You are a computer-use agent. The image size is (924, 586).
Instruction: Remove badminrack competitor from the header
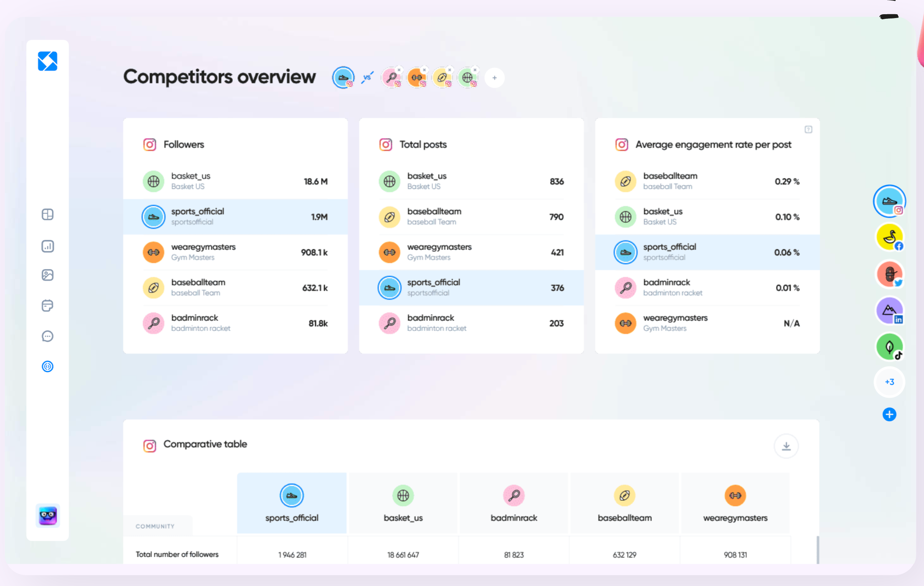(x=399, y=70)
